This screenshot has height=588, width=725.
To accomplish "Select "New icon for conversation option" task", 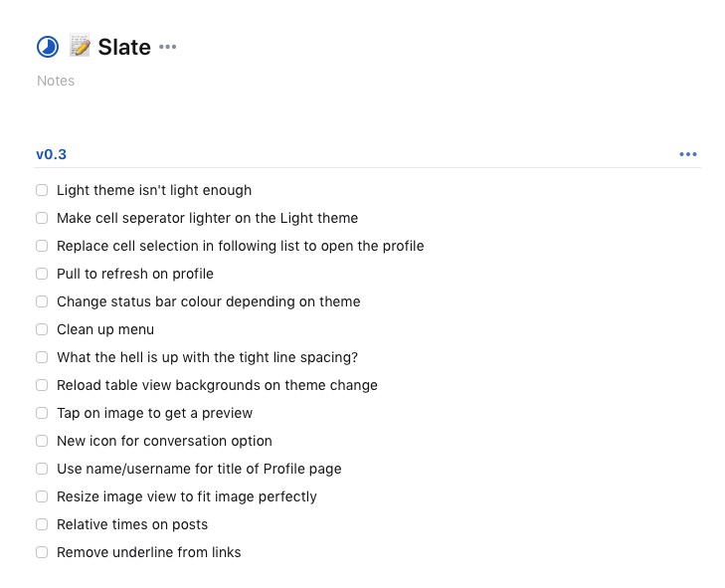I will click(x=164, y=441).
